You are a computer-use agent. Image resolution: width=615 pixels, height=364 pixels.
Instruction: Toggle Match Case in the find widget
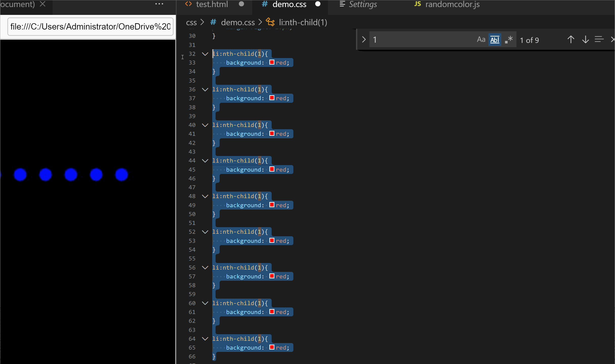(481, 39)
